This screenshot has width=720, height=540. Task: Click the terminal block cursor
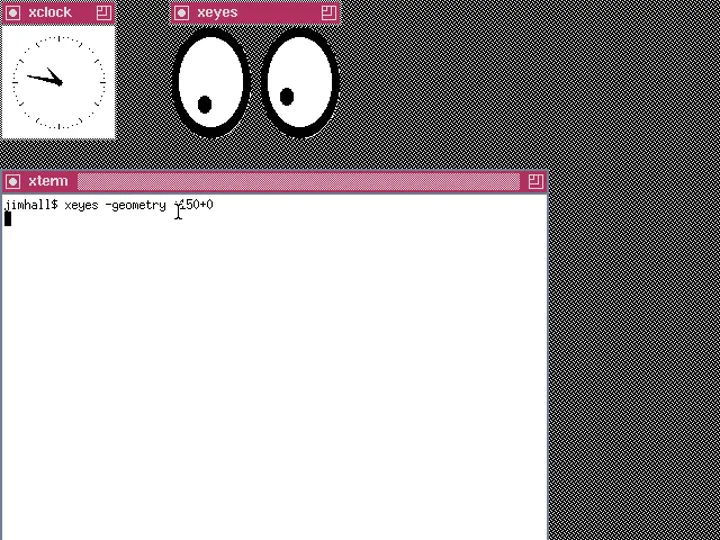(8, 219)
